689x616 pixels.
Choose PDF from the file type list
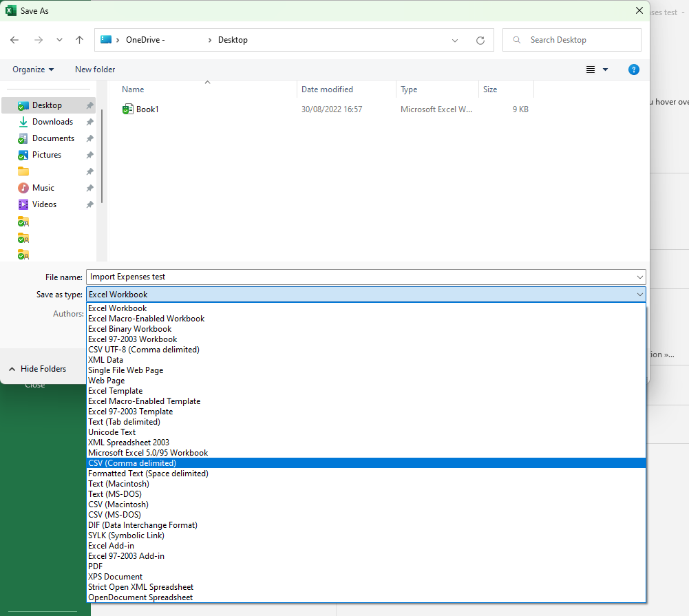[x=95, y=566]
